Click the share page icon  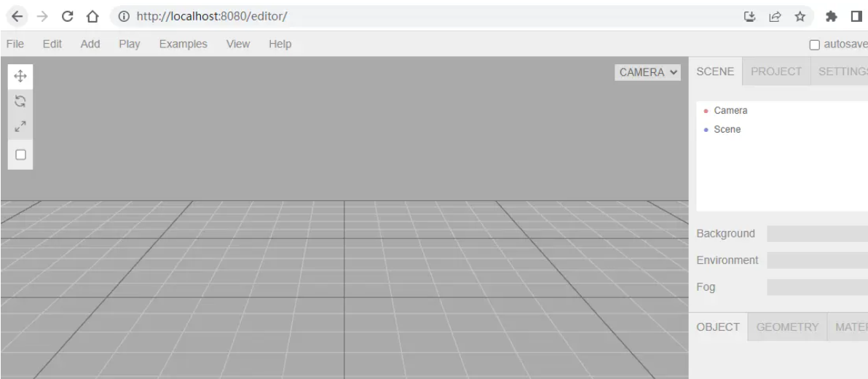click(775, 17)
